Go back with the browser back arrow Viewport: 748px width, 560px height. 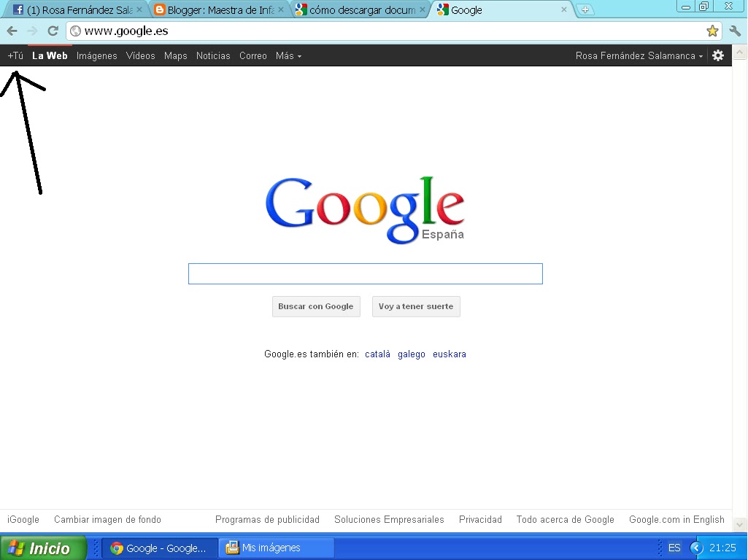coord(12,31)
